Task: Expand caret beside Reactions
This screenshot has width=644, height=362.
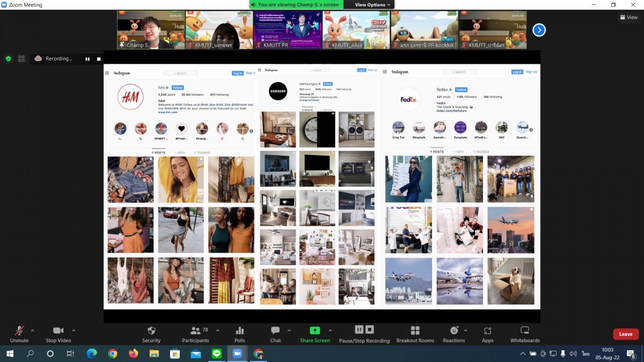Action: coord(465,330)
